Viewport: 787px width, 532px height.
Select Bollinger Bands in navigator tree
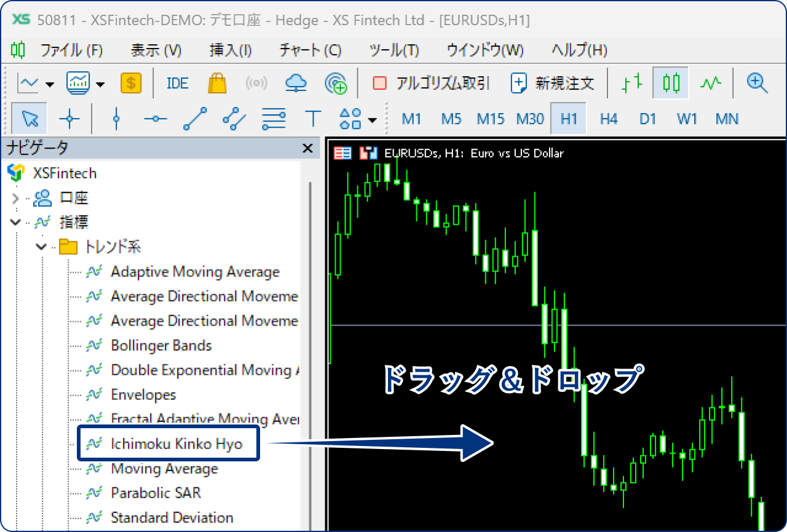[161, 346]
